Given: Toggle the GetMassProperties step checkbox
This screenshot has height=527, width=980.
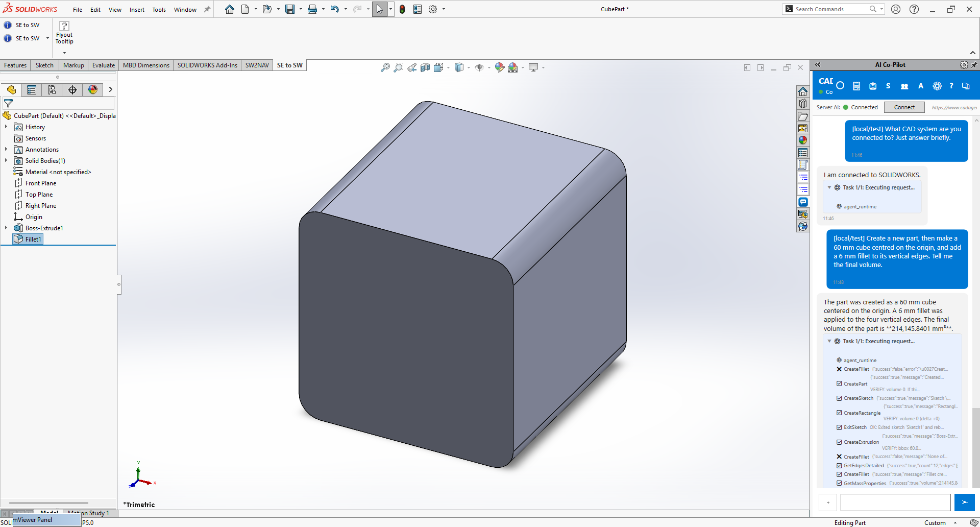Looking at the screenshot, I should 839,483.
